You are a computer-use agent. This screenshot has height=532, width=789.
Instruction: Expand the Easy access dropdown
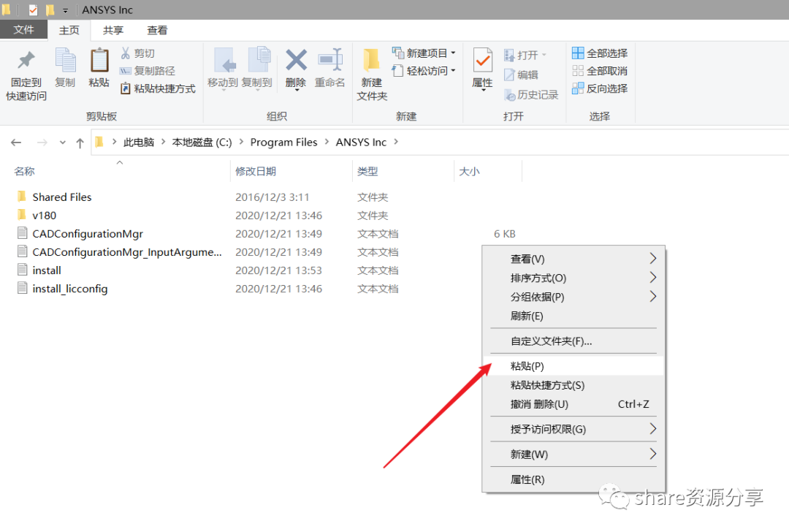pos(454,70)
